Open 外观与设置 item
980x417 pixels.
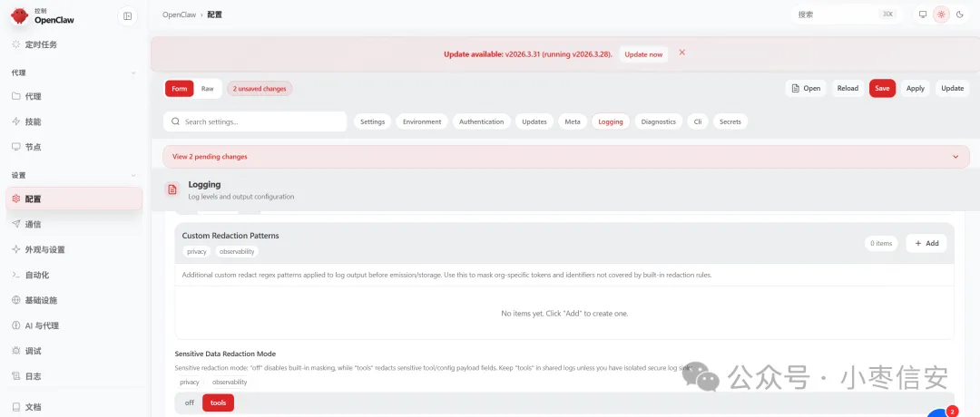[x=75, y=249]
